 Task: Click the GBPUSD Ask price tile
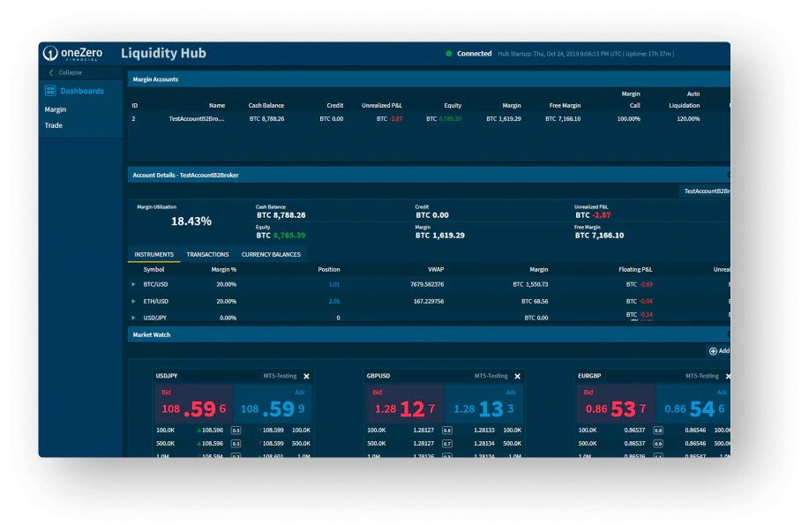click(483, 405)
